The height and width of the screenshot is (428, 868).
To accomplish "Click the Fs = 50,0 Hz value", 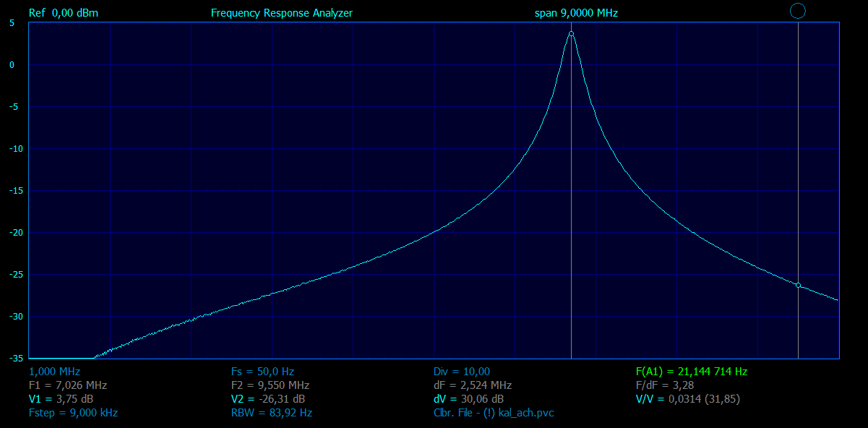I will [x=262, y=372].
